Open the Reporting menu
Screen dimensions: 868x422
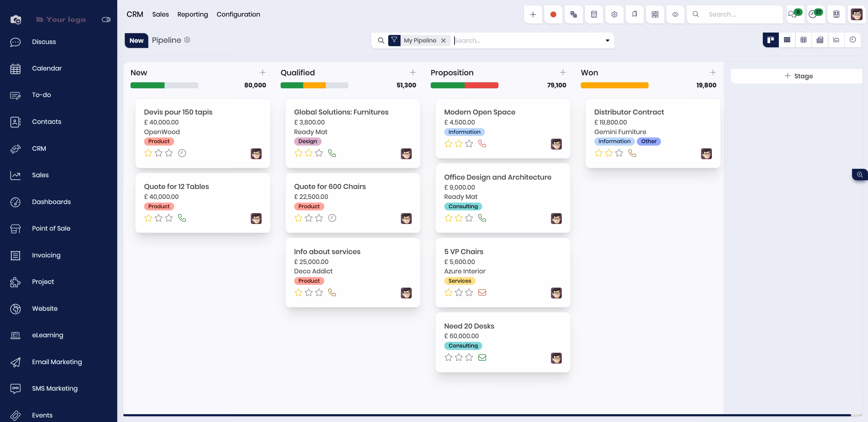click(192, 14)
